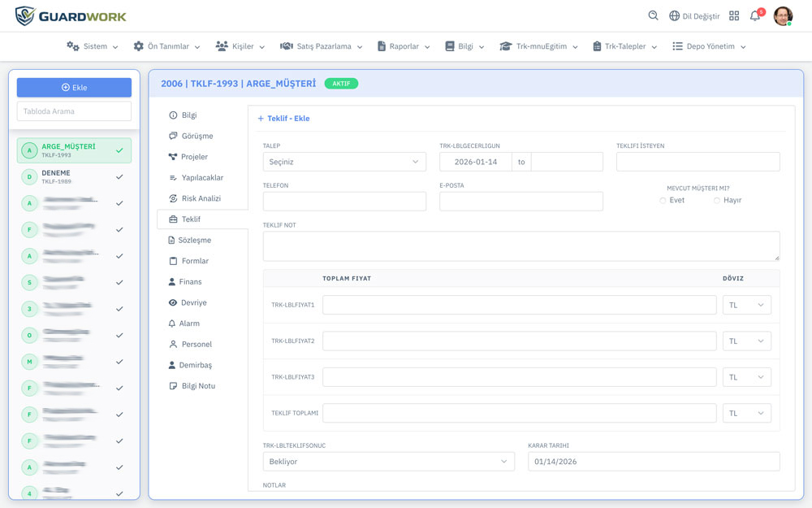
Task: Select the Hayır radio button
Action: click(x=717, y=200)
